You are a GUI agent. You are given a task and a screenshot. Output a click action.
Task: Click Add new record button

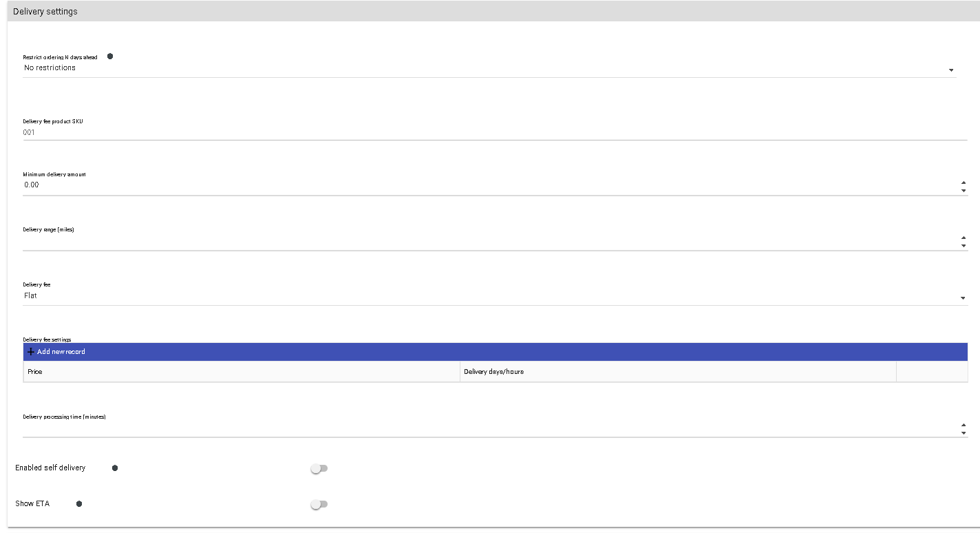click(x=56, y=352)
